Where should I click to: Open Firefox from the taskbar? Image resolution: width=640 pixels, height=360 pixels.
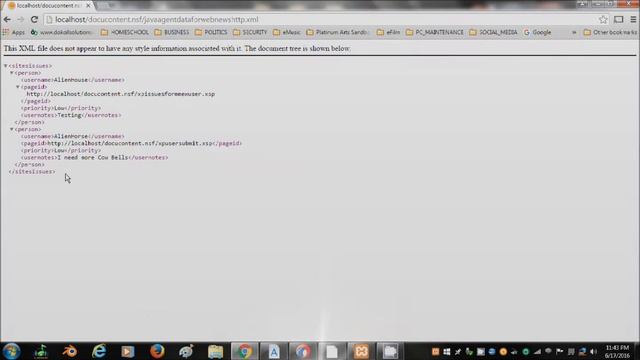coord(157,351)
